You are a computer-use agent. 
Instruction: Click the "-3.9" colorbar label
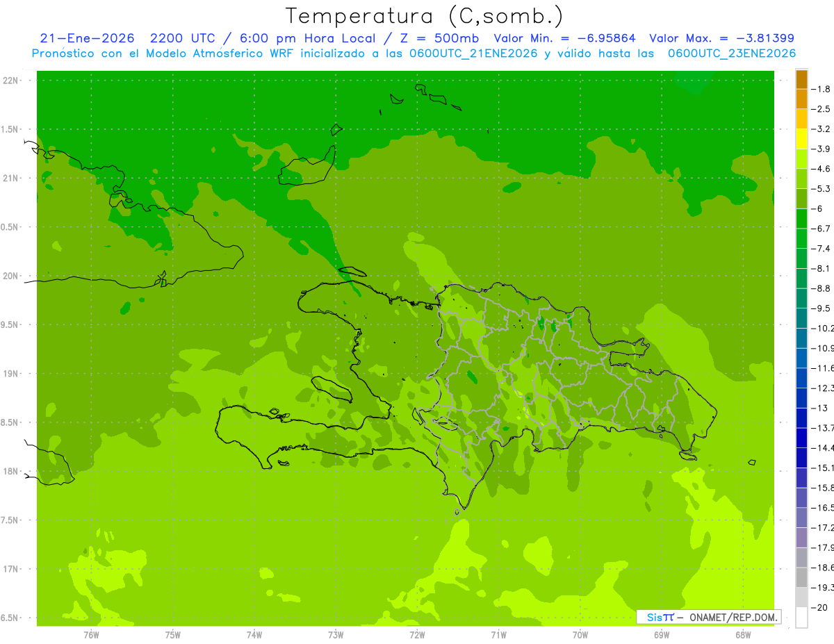coord(822,149)
